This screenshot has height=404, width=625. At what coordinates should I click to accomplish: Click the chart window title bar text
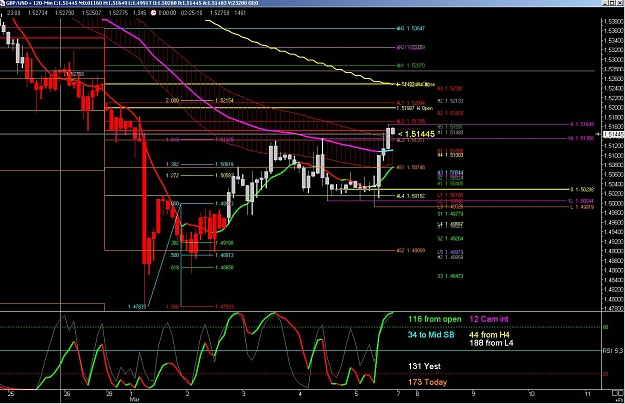(132, 3)
